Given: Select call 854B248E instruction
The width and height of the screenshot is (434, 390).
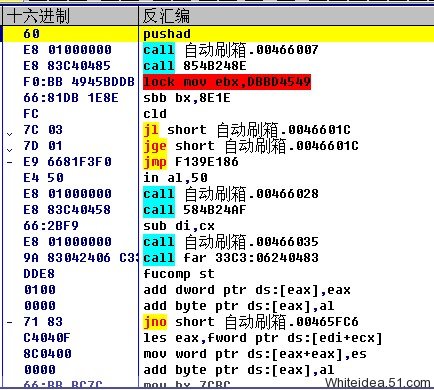Looking at the screenshot, I should click(x=195, y=66).
